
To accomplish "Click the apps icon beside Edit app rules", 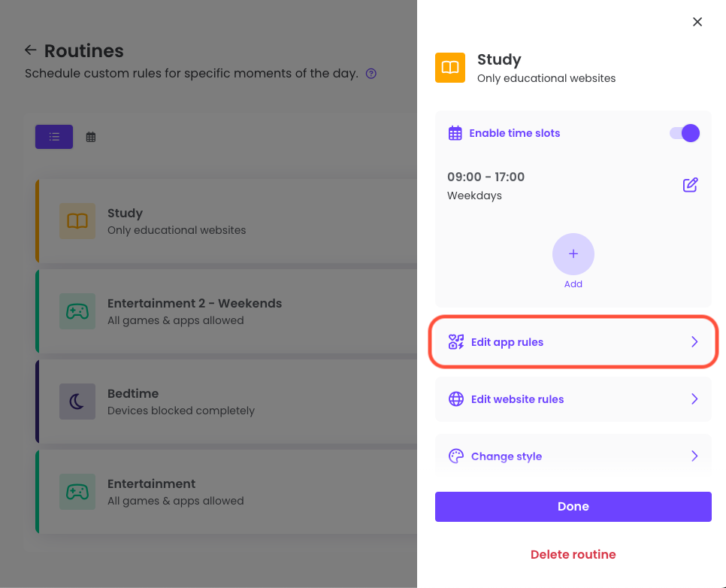I will click(456, 341).
